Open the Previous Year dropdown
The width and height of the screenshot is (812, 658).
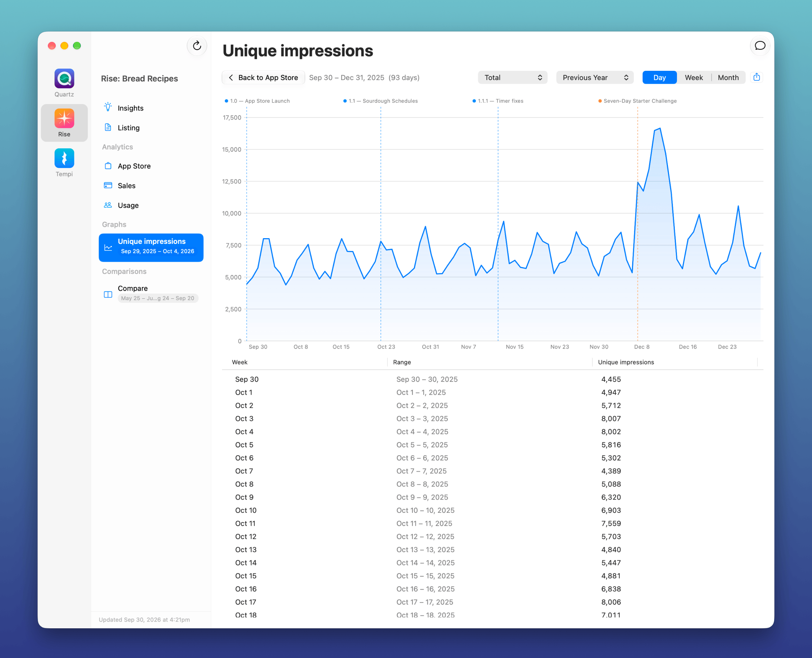coord(594,77)
